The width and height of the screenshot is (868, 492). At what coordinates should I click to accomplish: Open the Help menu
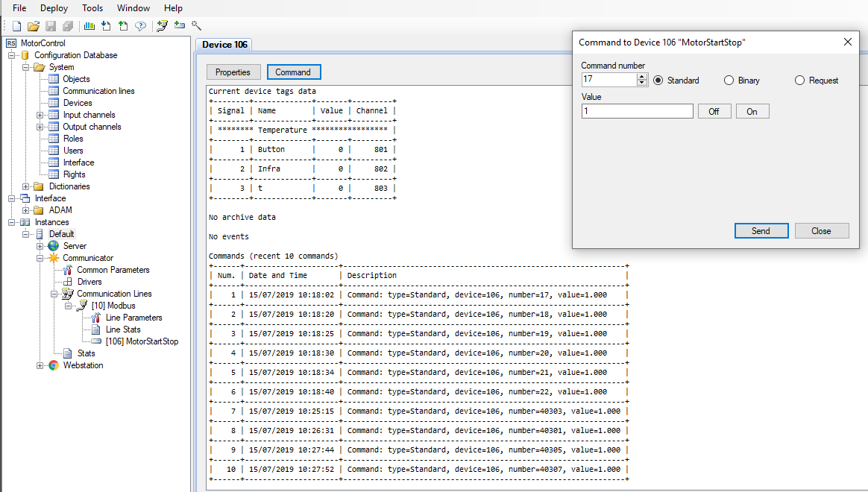point(173,8)
